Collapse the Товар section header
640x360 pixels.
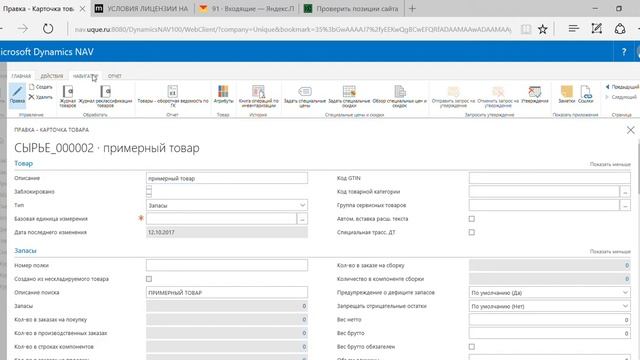click(23, 163)
